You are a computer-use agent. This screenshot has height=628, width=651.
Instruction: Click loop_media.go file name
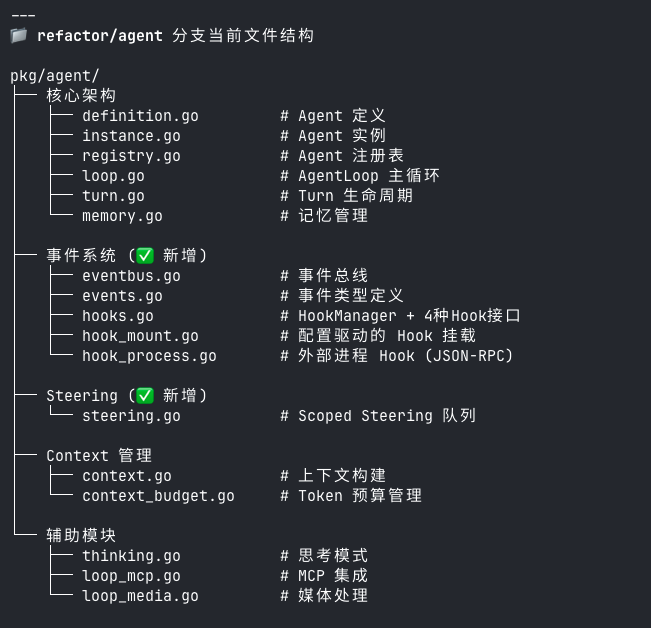click(x=140, y=596)
